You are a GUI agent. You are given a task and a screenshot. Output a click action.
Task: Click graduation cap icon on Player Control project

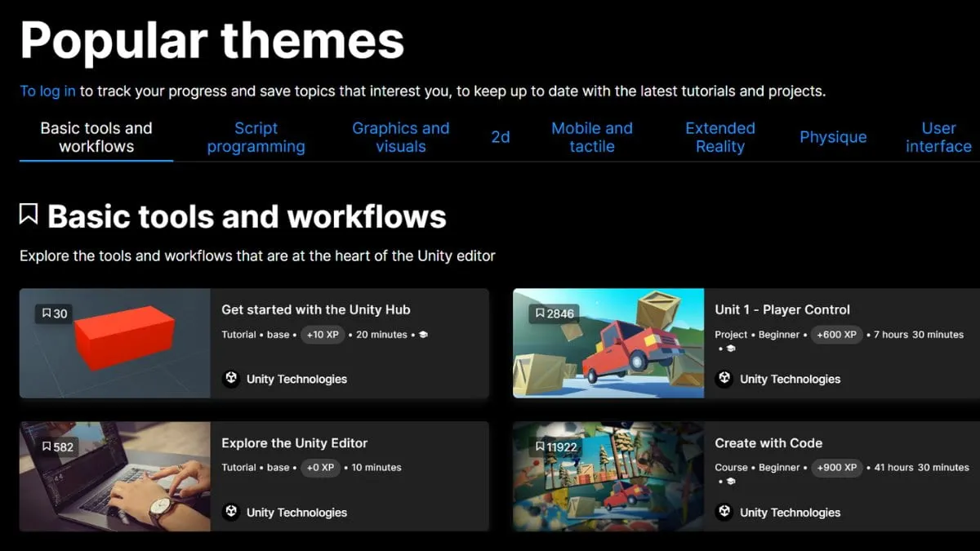point(730,348)
